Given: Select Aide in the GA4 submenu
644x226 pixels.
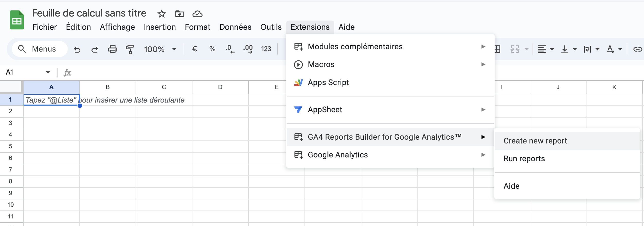Looking at the screenshot, I should 567,186.
